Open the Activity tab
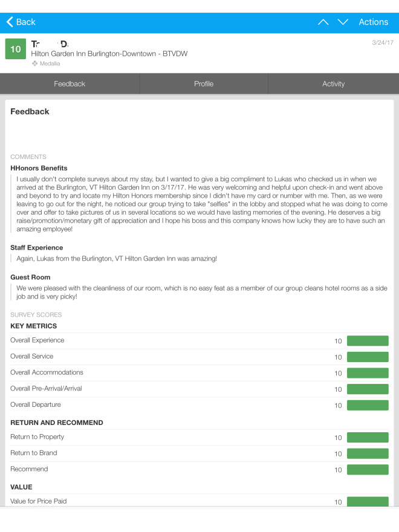 click(333, 84)
